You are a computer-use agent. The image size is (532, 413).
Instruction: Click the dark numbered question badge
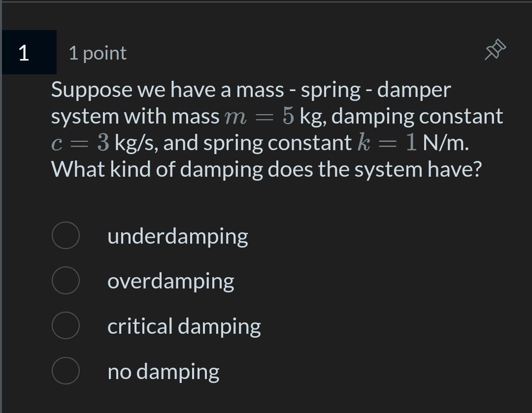click(x=24, y=53)
